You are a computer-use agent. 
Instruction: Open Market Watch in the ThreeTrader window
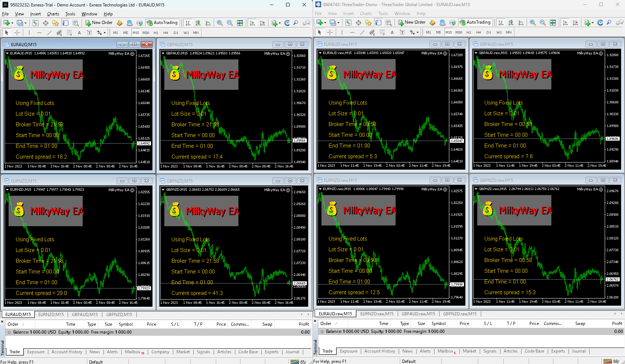point(348,23)
